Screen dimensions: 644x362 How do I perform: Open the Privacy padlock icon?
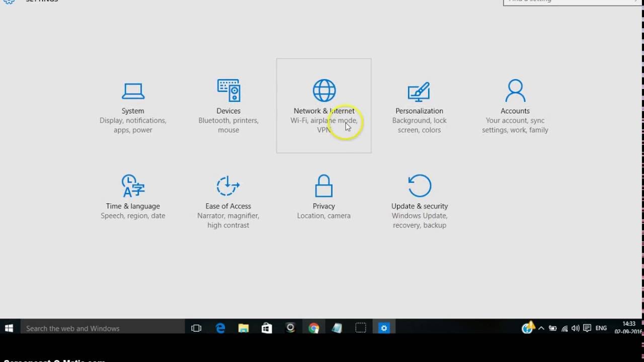324,186
